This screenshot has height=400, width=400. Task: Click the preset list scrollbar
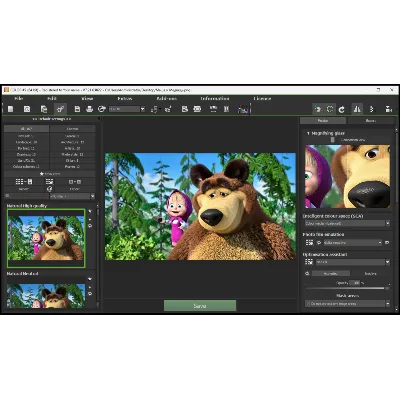[98, 257]
